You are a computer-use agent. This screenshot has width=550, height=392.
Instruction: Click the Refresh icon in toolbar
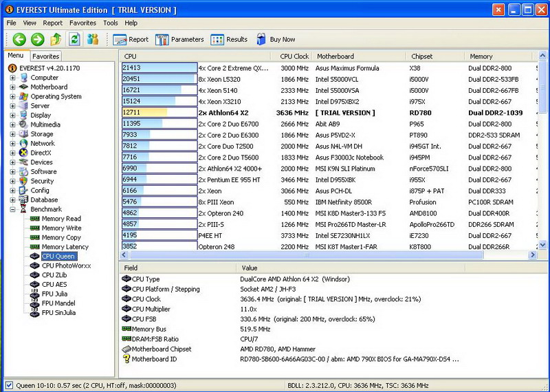pos(74,39)
